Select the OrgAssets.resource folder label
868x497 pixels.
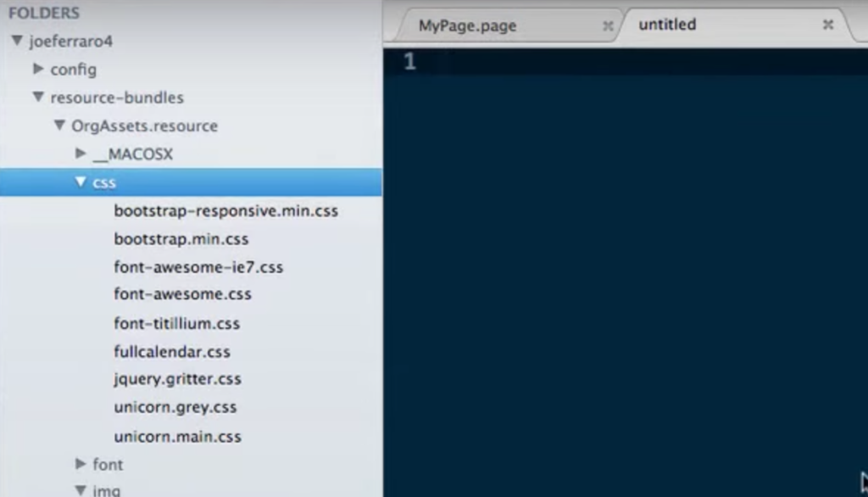[x=144, y=126]
